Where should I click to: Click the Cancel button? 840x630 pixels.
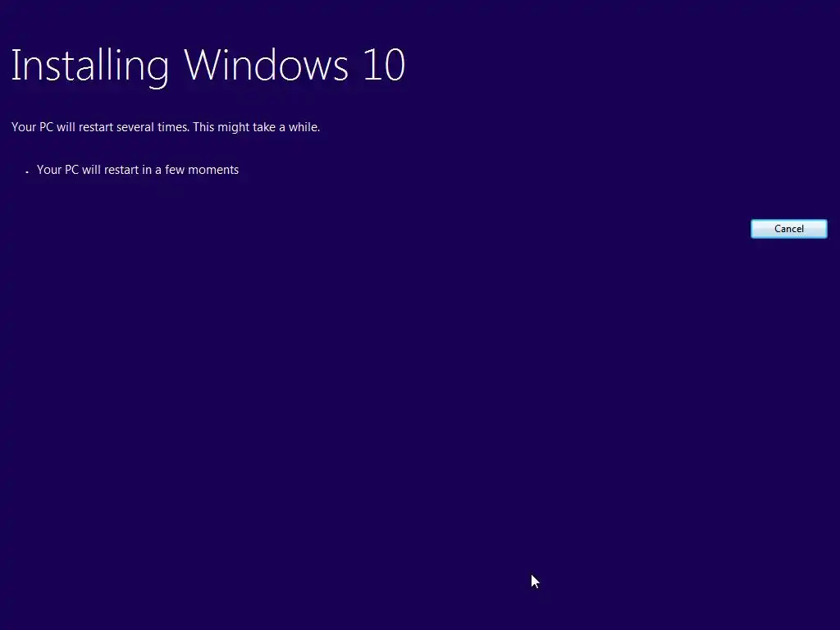[x=788, y=229]
